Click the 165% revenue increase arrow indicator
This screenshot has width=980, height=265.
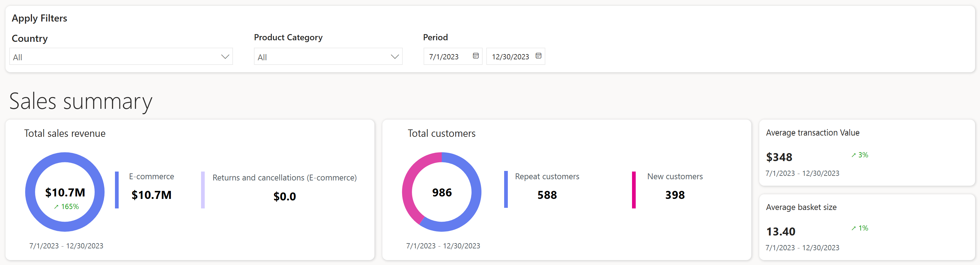coord(56,207)
